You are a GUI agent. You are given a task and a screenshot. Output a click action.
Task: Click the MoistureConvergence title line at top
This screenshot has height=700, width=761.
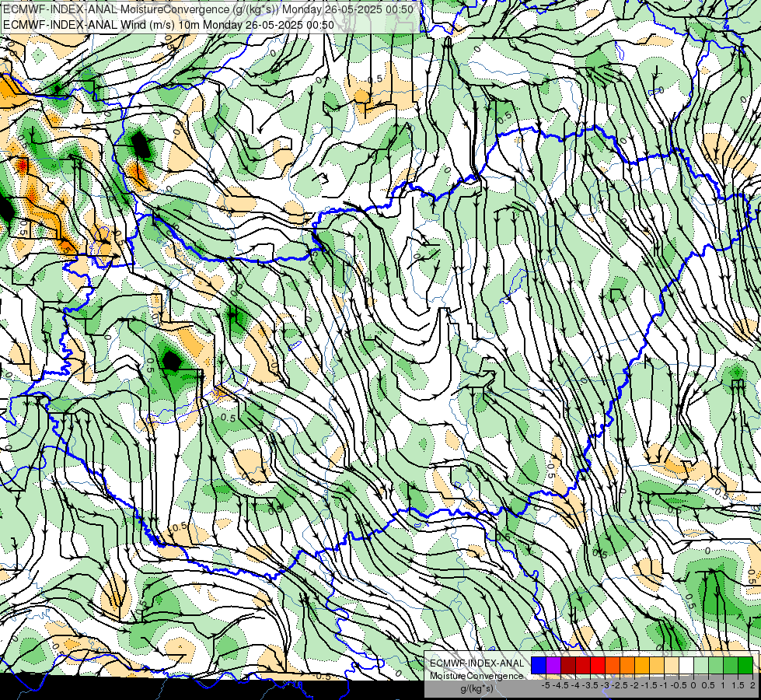click(208, 9)
